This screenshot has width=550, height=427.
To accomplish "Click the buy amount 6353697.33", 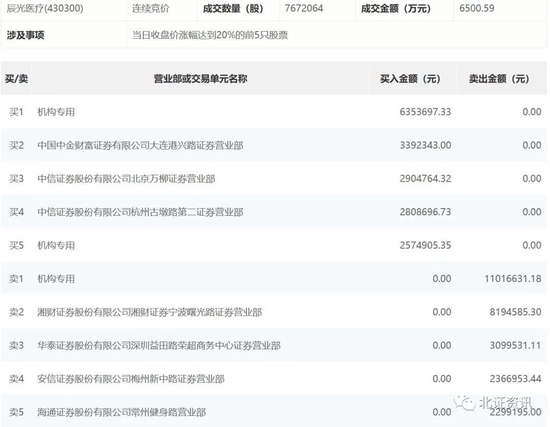I will 425,112.
